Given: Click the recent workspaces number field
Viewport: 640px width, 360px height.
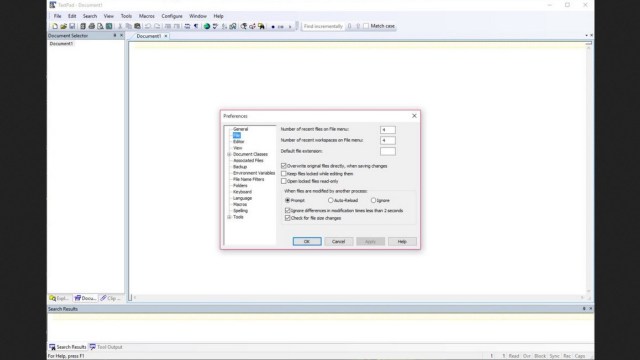Looking at the screenshot, I should pyautogui.click(x=388, y=140).
